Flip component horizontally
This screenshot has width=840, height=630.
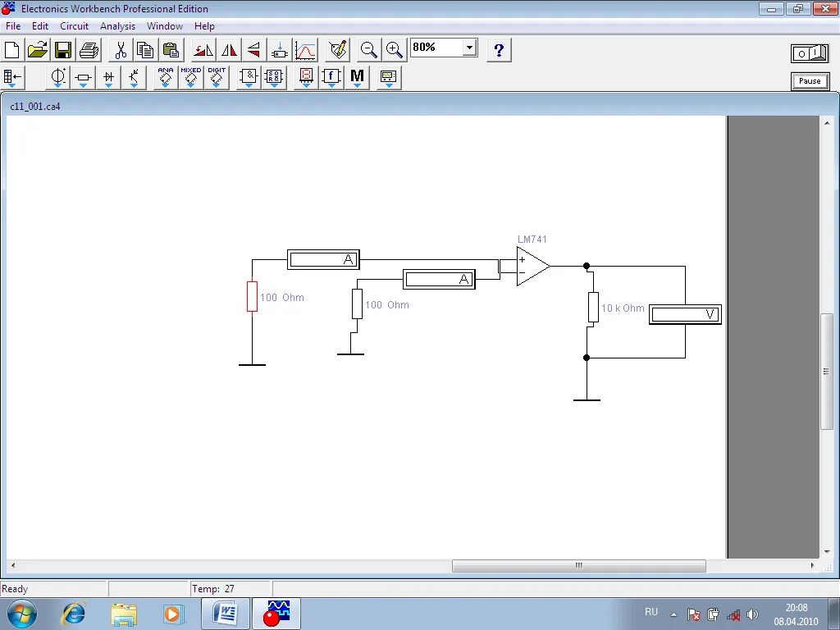coord(229,50)
